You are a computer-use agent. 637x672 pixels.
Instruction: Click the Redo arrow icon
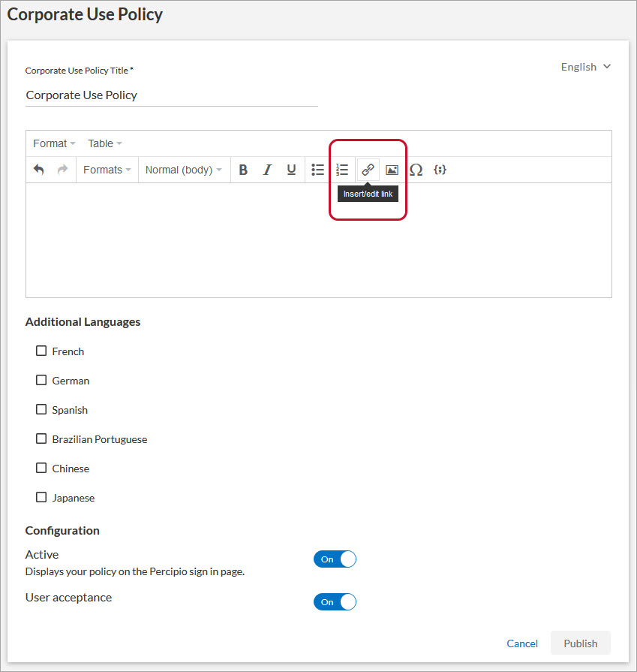(x=63, y=170)
